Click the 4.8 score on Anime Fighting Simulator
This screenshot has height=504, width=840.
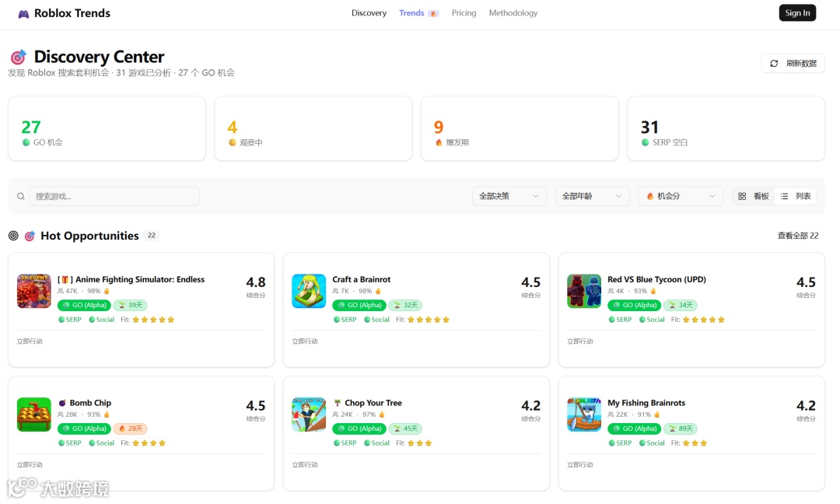point(256,282)
